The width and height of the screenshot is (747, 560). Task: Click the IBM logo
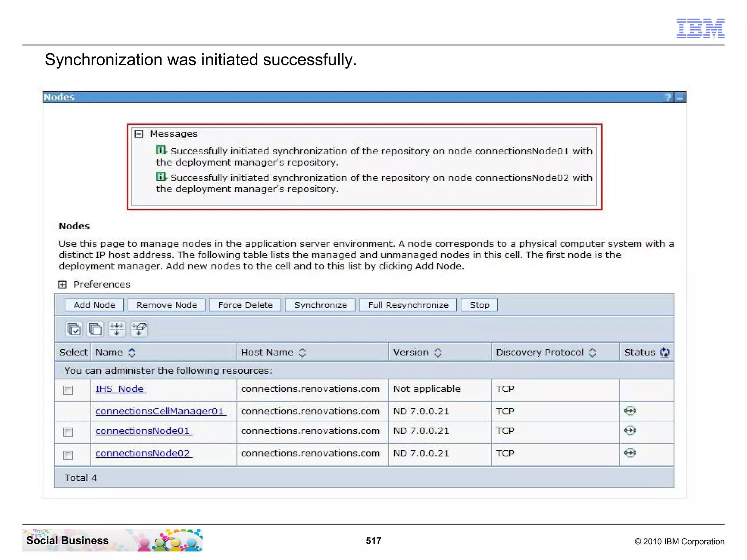(700, 28)
